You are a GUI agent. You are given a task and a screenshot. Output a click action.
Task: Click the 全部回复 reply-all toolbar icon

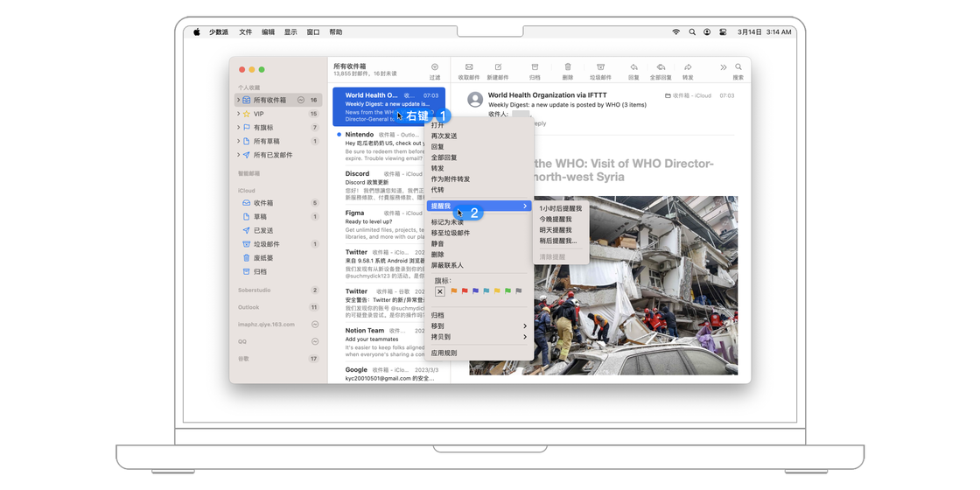click(x=661, y=67)
